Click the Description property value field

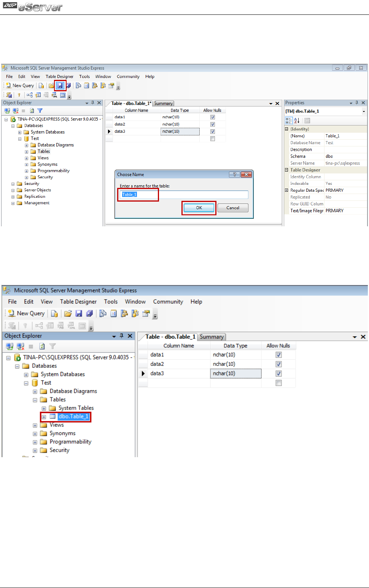coord(345,150)
